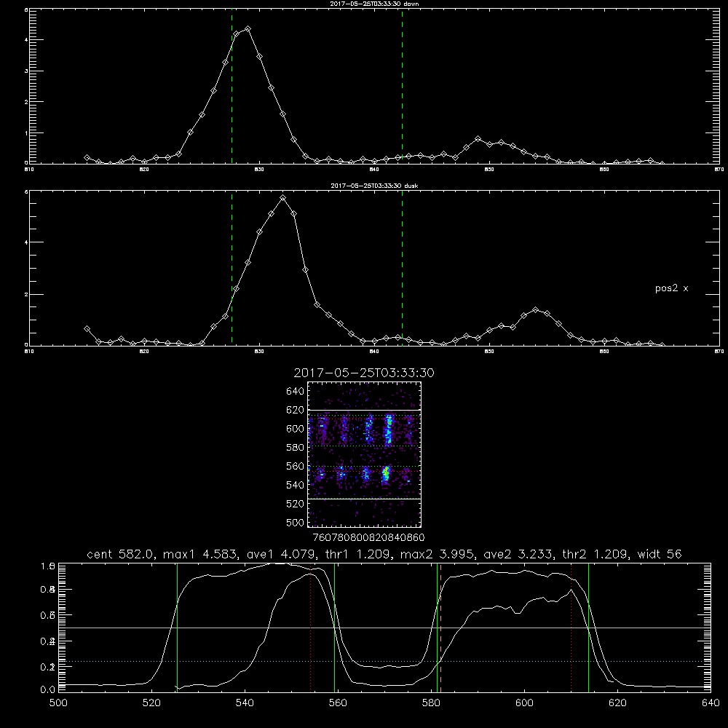Click the "620" label on heatmap y-axis
The height and width of the screenshot is (728, 728).
pos(295,410)
